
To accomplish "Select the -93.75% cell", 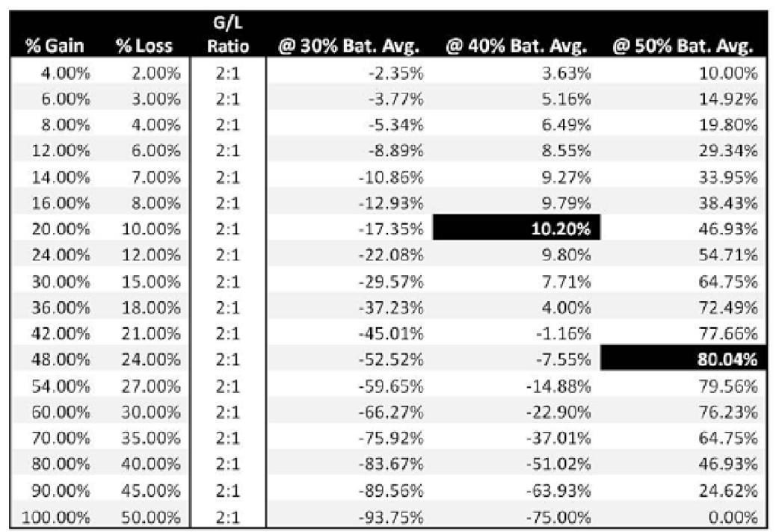I will click(x=391, y=517).
